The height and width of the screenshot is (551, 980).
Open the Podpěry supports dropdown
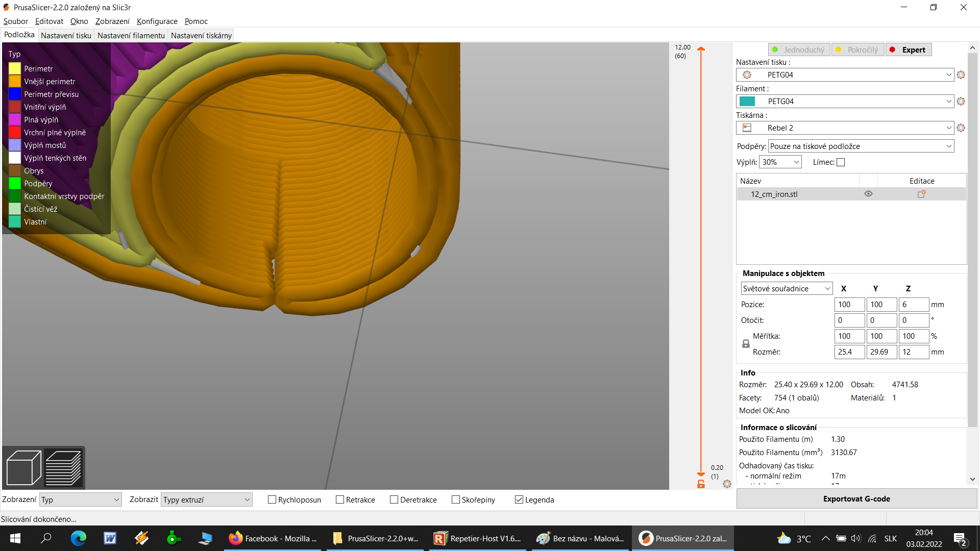coord(861,146)
